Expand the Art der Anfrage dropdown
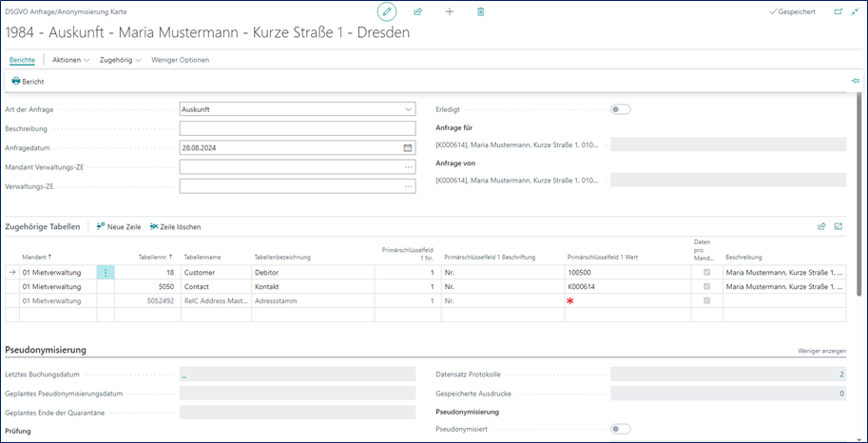The width and height of the screenshot is (868, 443). (x=408, y=109)
